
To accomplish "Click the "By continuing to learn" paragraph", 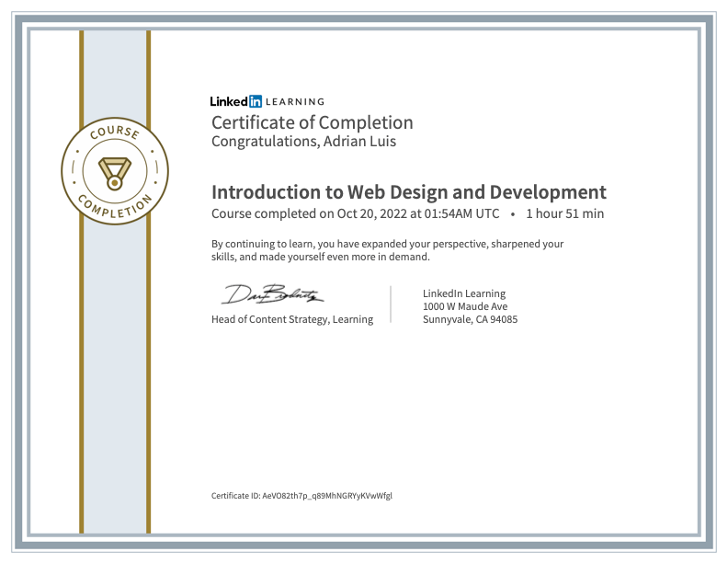I will coord(387,250).
